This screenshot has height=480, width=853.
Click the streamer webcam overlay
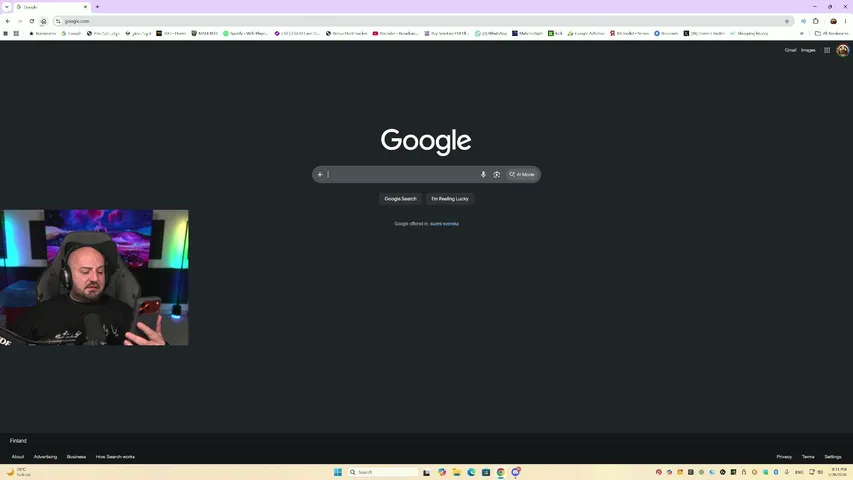coord(94,278)
